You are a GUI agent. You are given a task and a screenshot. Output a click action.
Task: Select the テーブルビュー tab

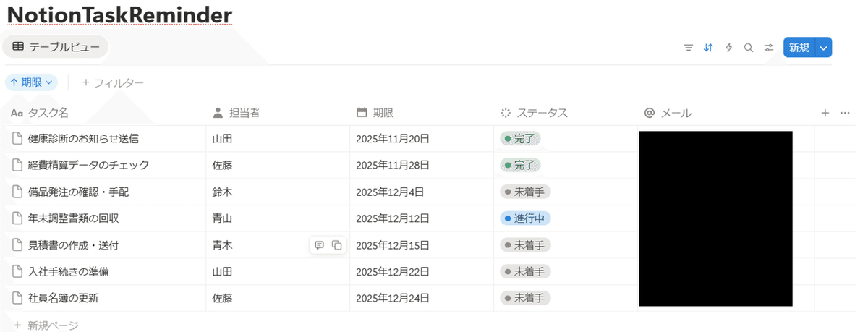[55, 47]
